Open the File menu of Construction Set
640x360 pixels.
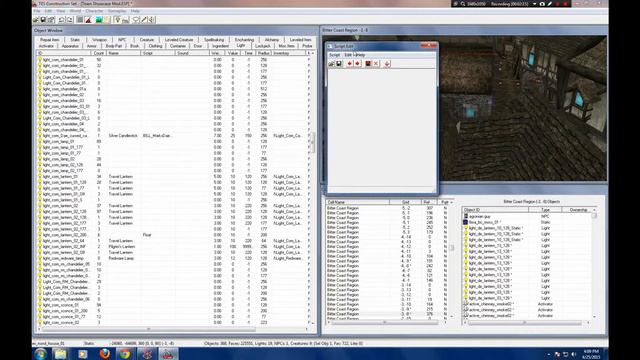click(x=37, y=11)
